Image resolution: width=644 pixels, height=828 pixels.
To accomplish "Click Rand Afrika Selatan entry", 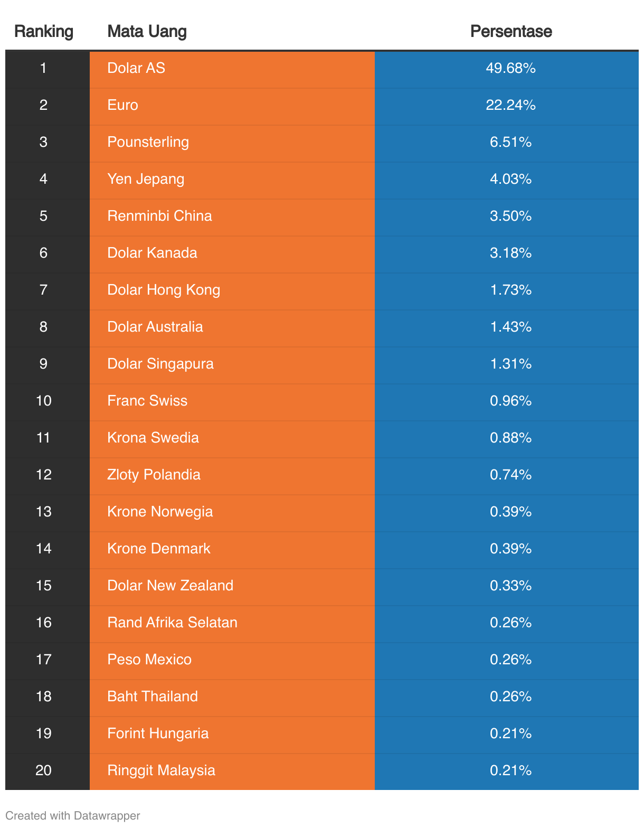I will [x=172, y=623].
